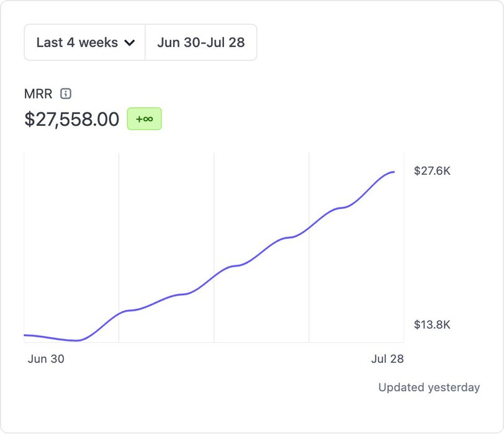Open the Jun 30-Jul 28 date range picker
The width and height of the screenshot is (504, 434).
click(201, 42)
